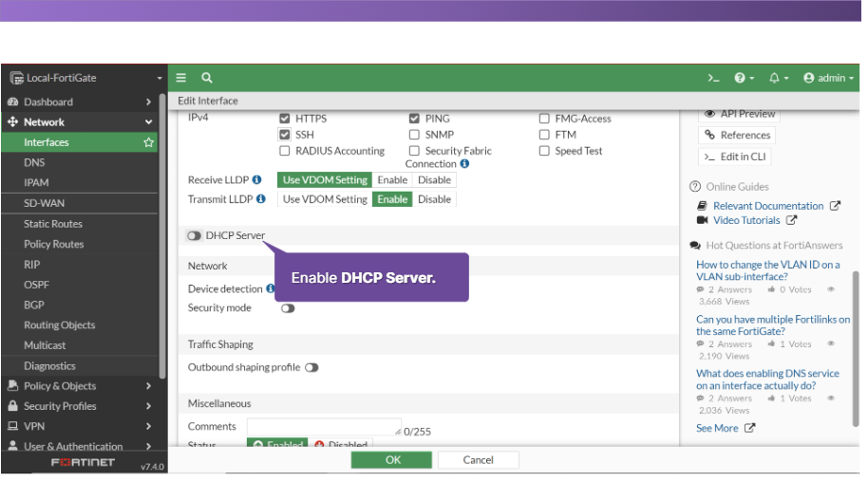Uncheck the HTTPS checkbox

pos(285,119)
